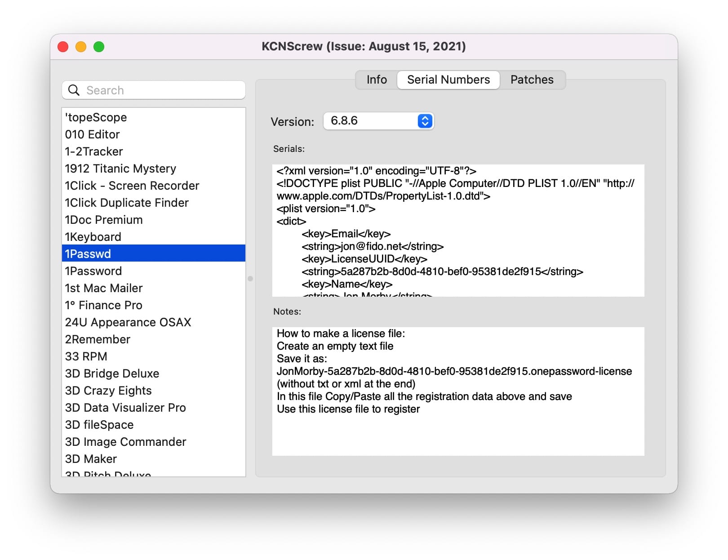Pick 3D Crazy Eights entry
Screen dimensions: 728x560
point(154,391)
